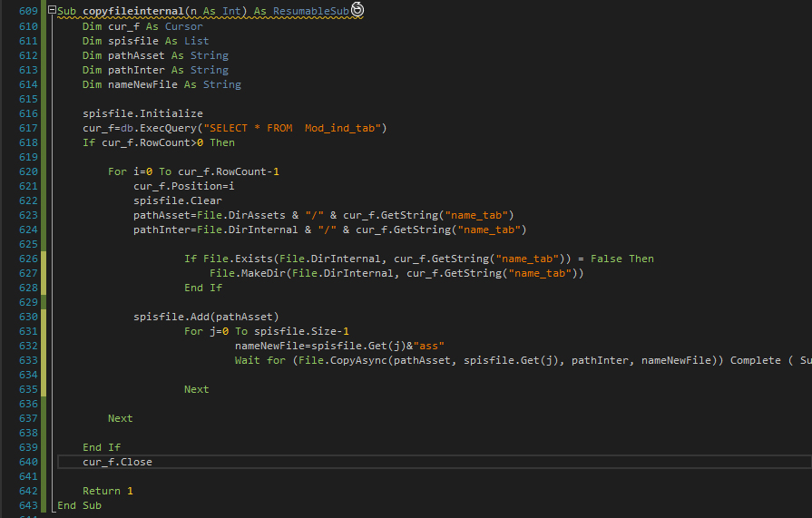Click line number 633 in the gutter
Screen dimensions: 812x518
point(28,360)
